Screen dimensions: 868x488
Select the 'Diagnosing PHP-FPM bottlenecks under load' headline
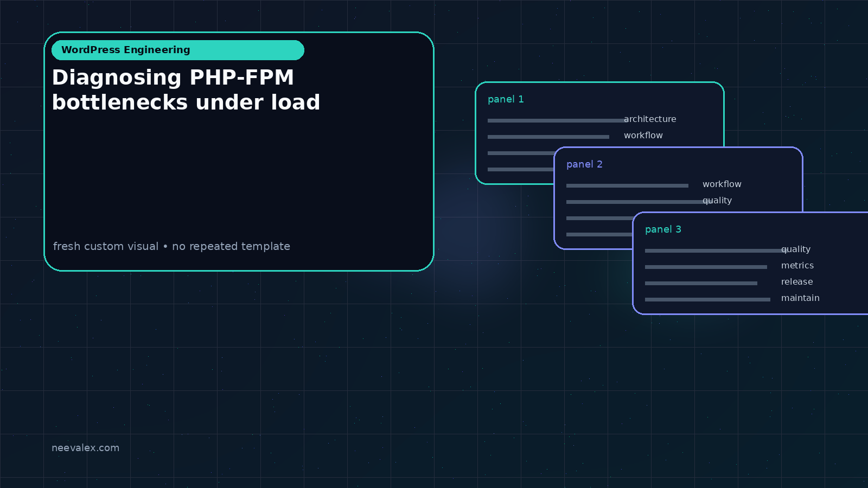(x=186, y=90)
